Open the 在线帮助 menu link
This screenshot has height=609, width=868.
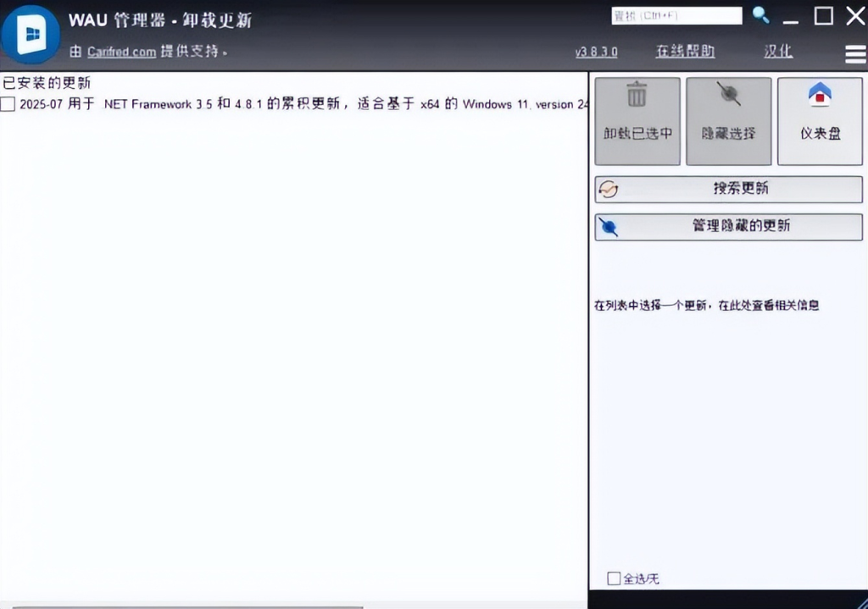tap(685, 52)
